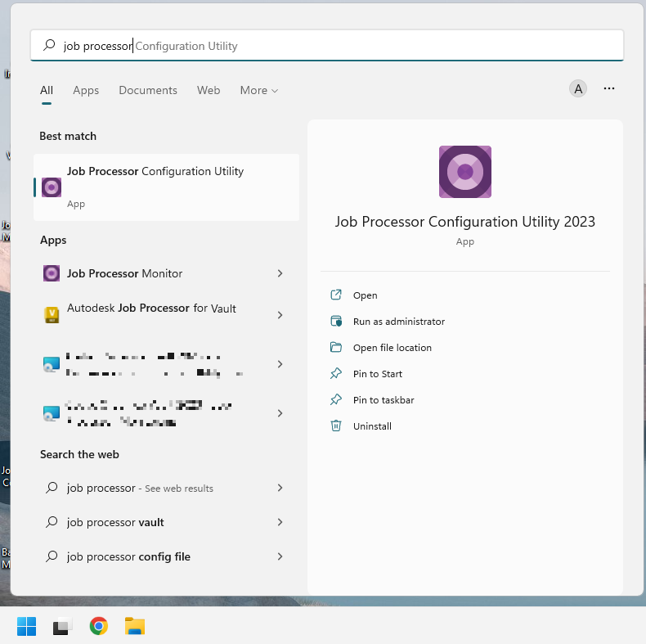Click the Job Processor Monitor app icon

click(52, 273)
